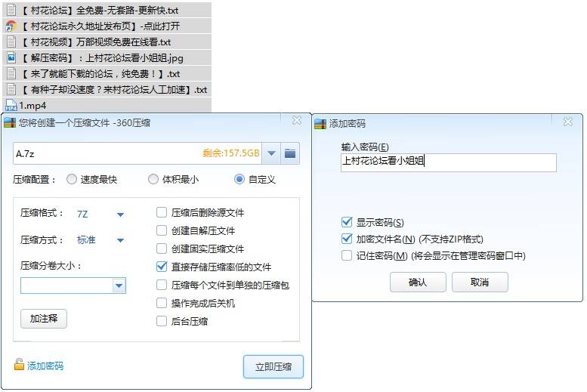Check 记住密码(M) option

click(347, 255)
